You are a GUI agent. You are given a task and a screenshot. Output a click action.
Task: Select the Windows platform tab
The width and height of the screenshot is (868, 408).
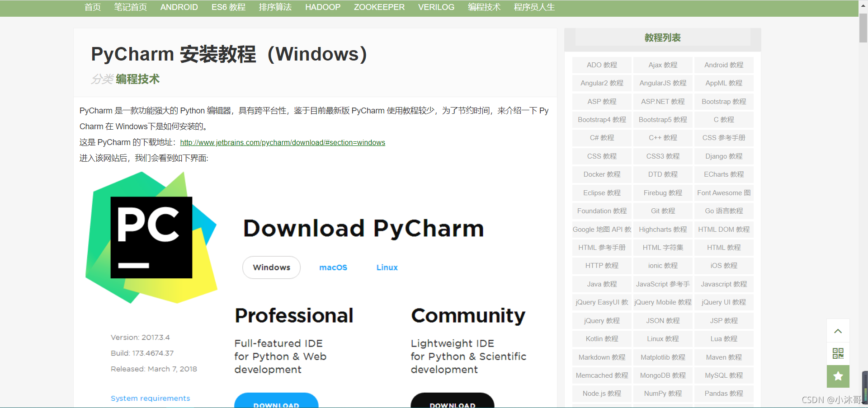pyautogui.click(x=271, y=267)
